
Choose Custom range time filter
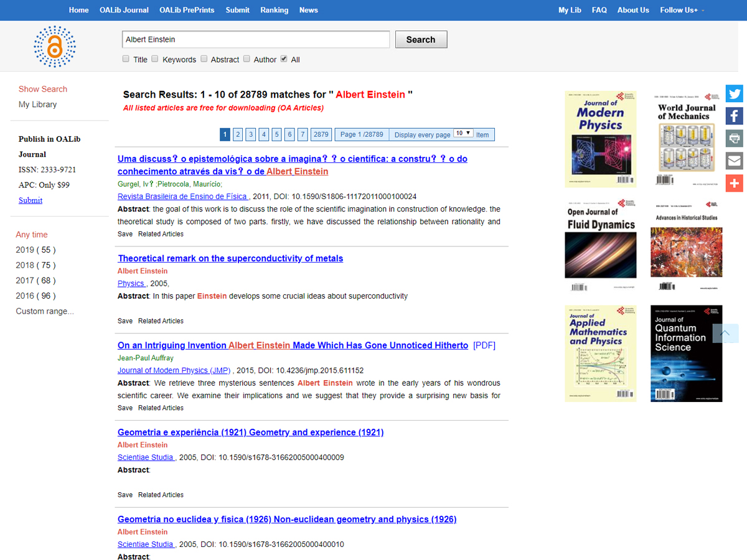click(45, 311)
